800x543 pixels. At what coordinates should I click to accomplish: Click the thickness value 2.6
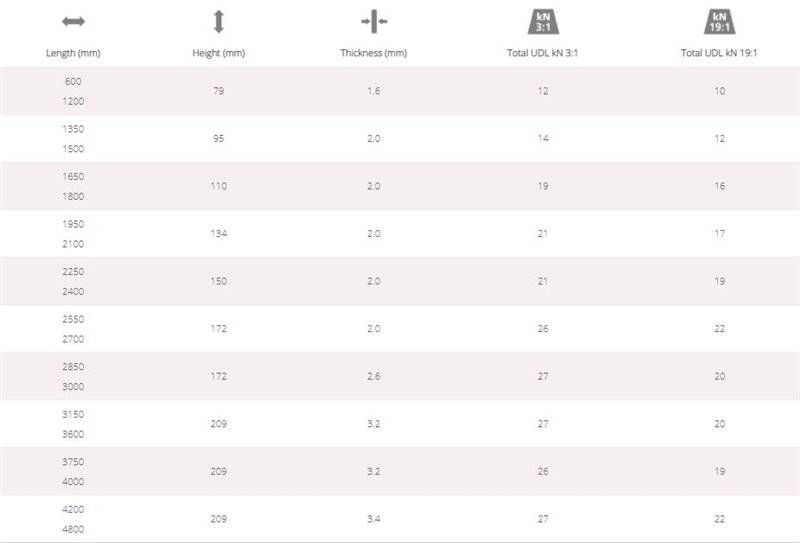click(x=373, y=376)
